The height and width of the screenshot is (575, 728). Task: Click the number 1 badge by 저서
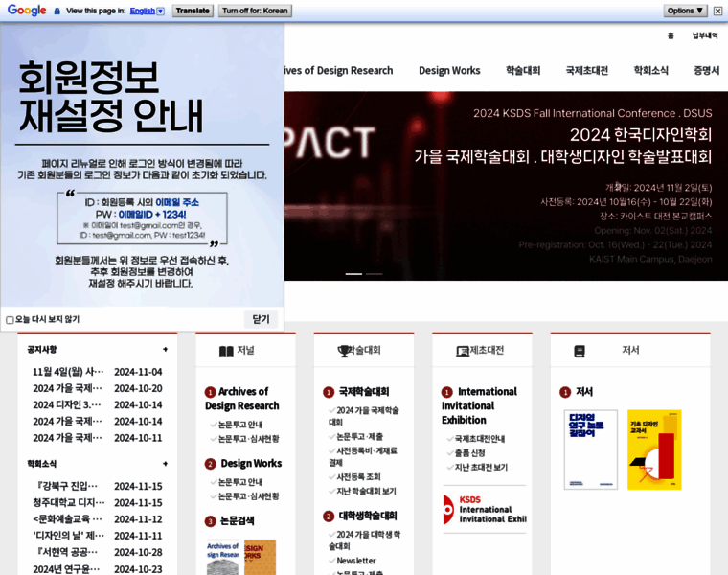click(x=565, y=393)
